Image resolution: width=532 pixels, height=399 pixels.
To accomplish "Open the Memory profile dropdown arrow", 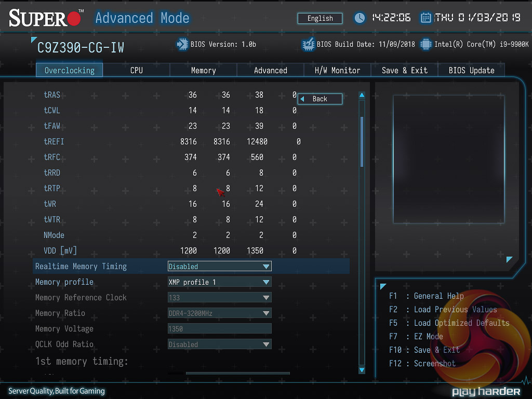I will (x=266, y=282).
